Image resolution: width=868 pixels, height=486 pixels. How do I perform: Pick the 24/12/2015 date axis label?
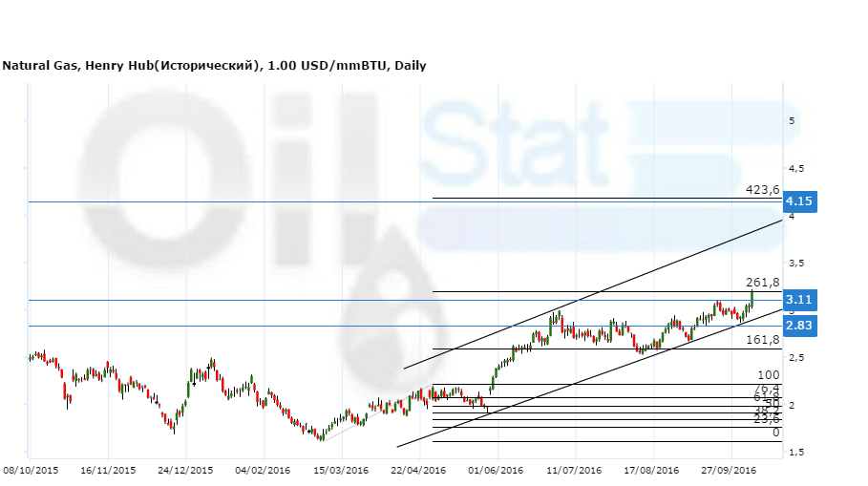(185, 471)
